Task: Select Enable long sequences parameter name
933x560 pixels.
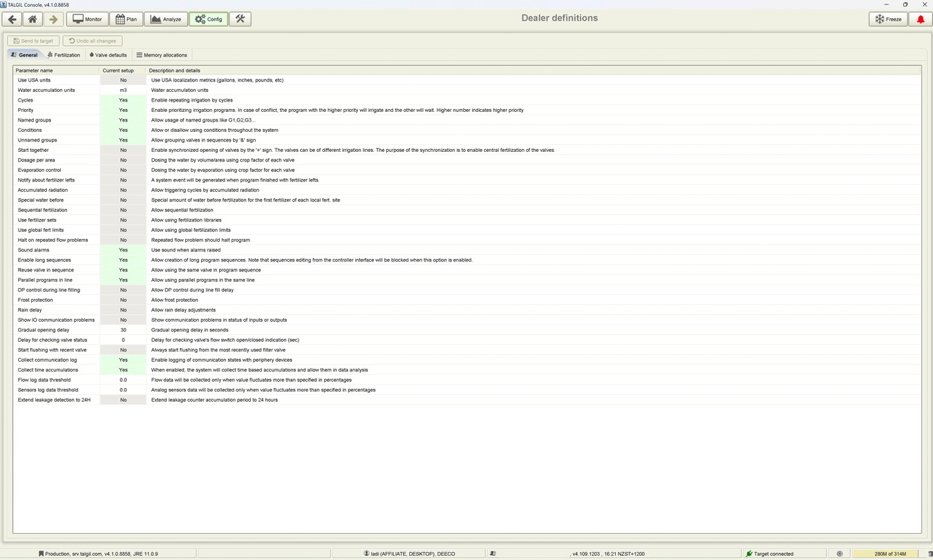Action: (44, 260)
